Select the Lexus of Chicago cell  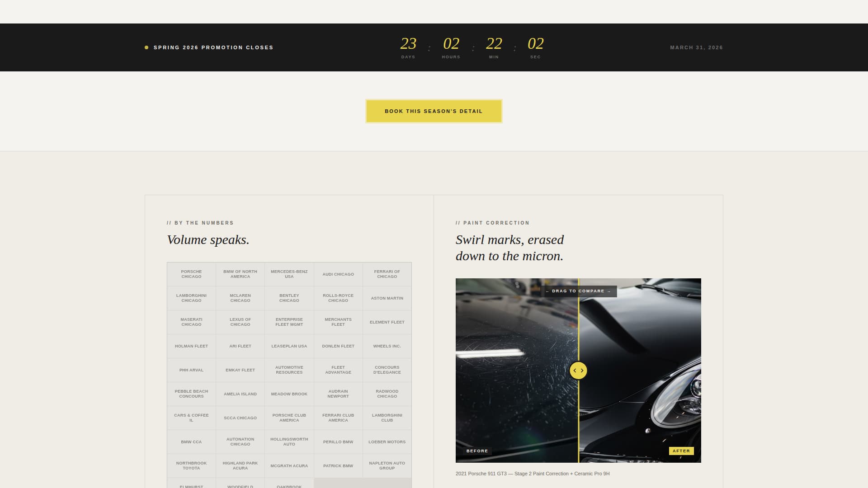click(240, 322)
